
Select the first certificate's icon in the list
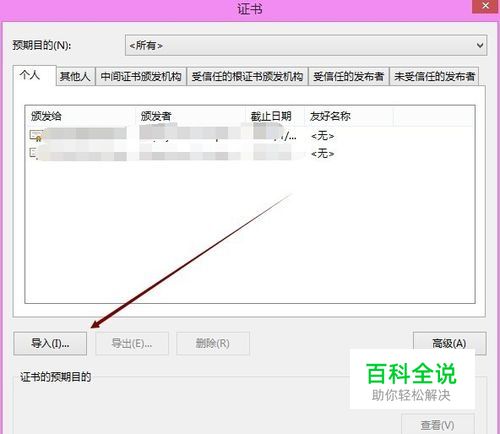[36, 135]
